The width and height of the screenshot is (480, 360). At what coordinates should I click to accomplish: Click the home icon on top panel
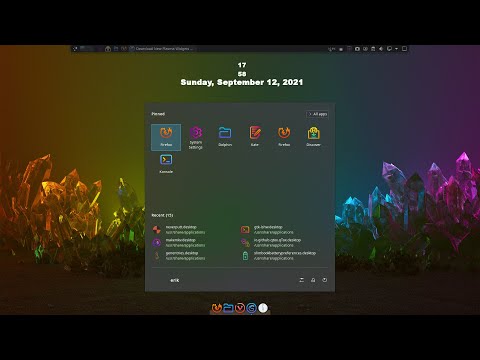coord(108,49)
